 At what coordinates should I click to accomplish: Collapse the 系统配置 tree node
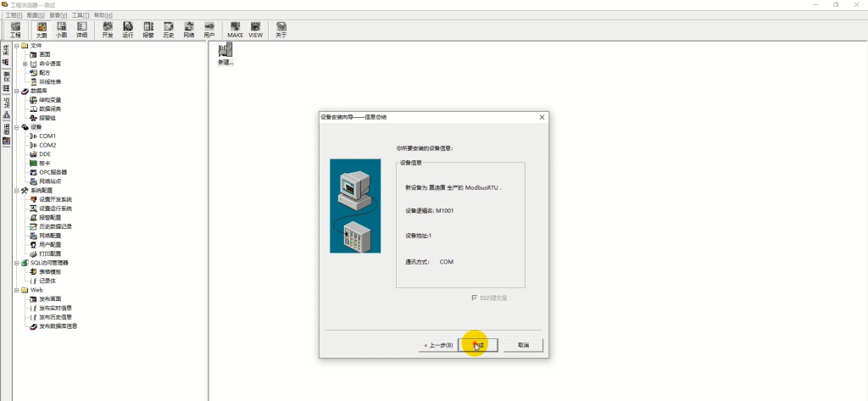(17, 191)
